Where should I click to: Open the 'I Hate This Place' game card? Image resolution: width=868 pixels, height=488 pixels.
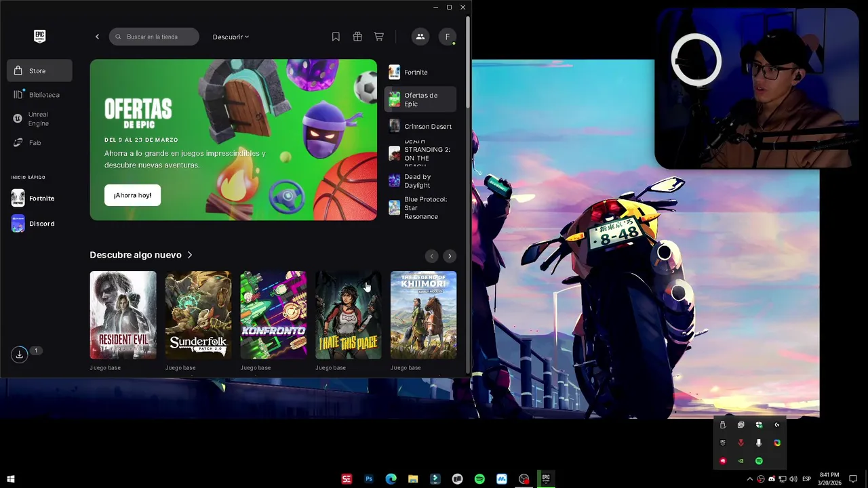click(349, 315)
